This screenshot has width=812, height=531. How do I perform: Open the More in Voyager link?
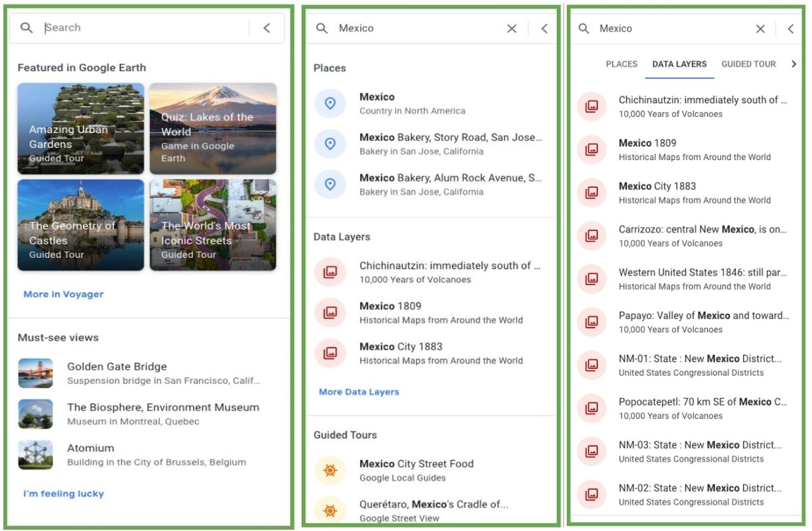(63, 294)
